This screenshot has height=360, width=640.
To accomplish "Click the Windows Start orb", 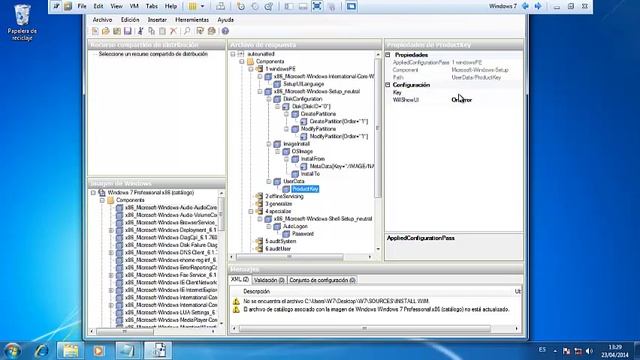I will 12,351.
